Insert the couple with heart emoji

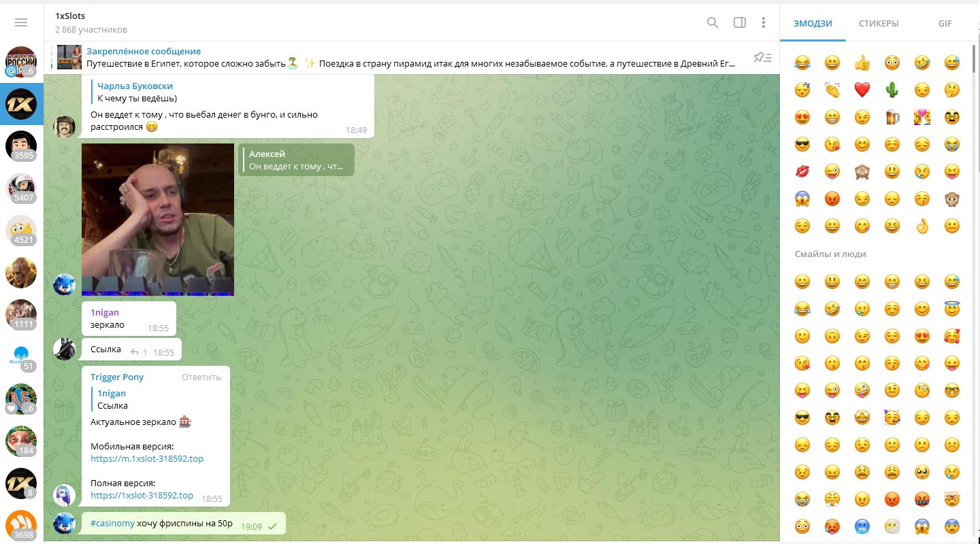click(x=922, y=117)
